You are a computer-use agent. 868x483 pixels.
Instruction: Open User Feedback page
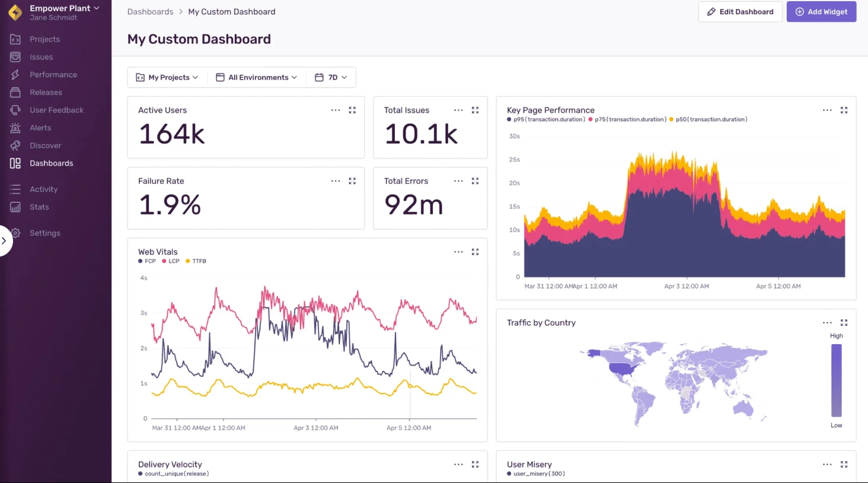[56, 110]
